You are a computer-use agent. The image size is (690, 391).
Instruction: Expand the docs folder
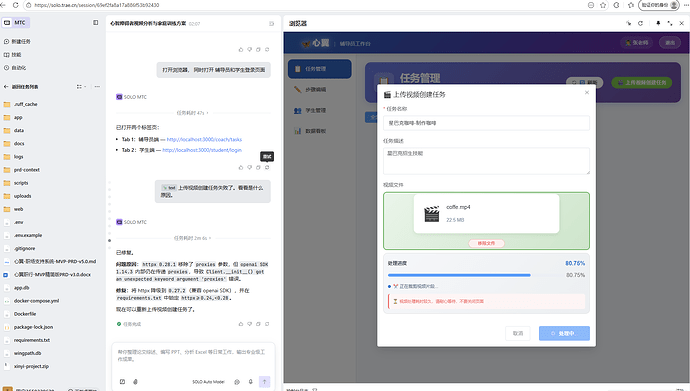pyautogui.click(x=19, y=143)
